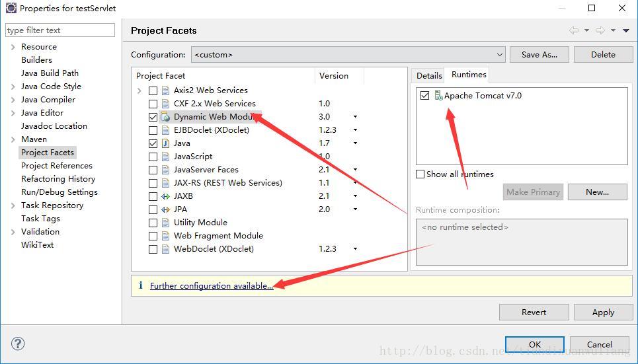Screen dimensions: 638x364
Task: Click the forward navigation arrow icon
Action: coord(600,30)
